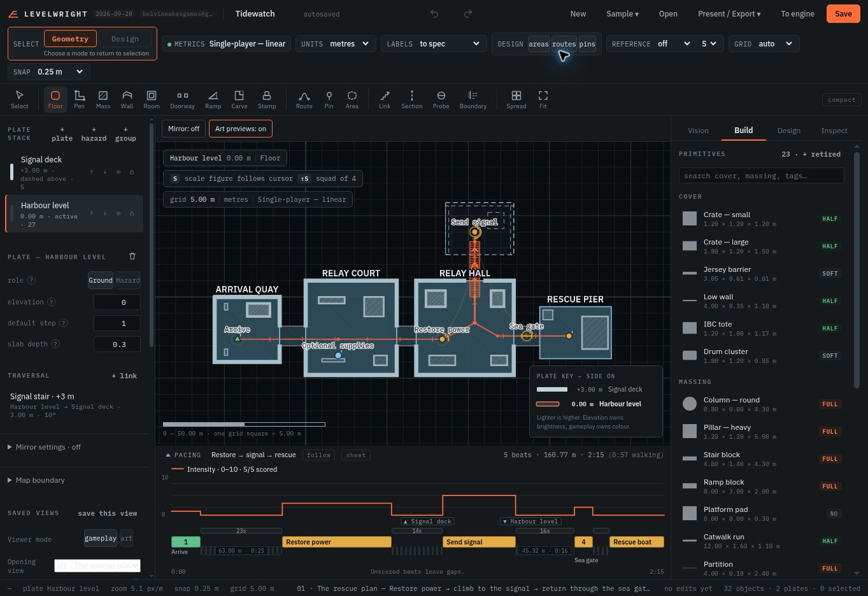Select the Floor tool
This screenshot has height=596, width=868.
pos(55,99)
